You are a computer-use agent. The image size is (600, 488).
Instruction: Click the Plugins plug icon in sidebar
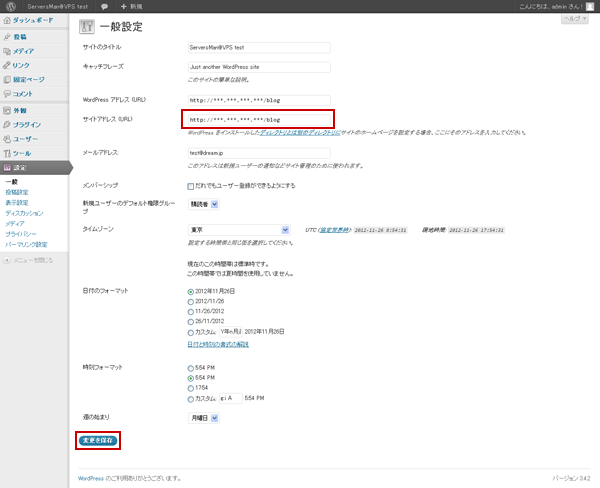[x=7, y=125]
